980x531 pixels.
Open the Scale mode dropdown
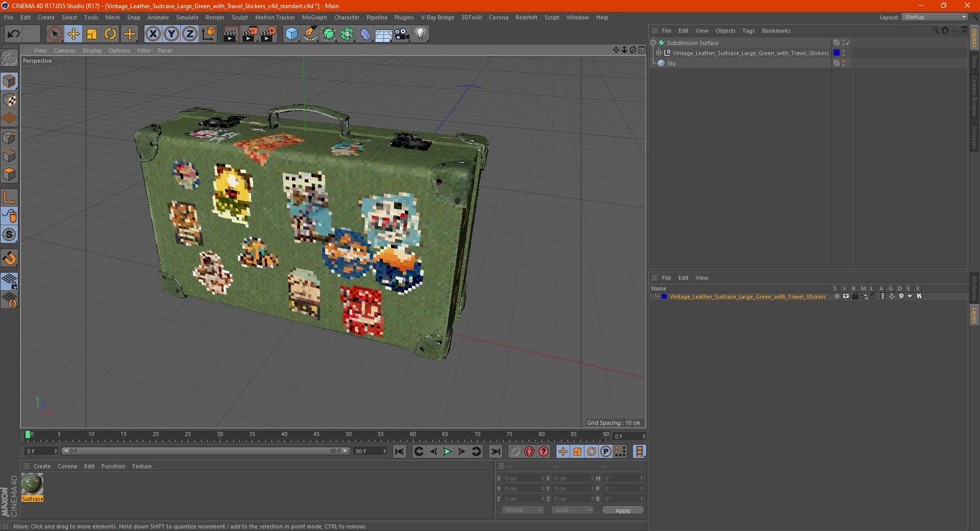pyautogui.click(x=573, y=510)
